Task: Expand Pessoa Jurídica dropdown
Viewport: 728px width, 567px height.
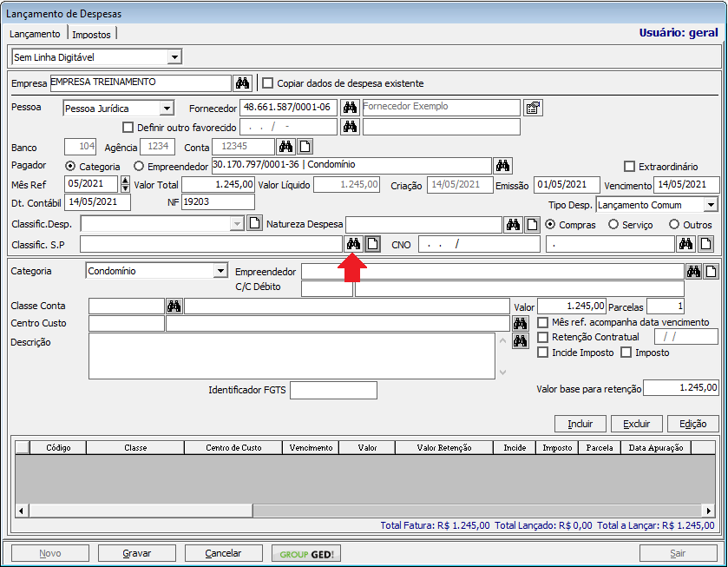Action: (167, 109)
